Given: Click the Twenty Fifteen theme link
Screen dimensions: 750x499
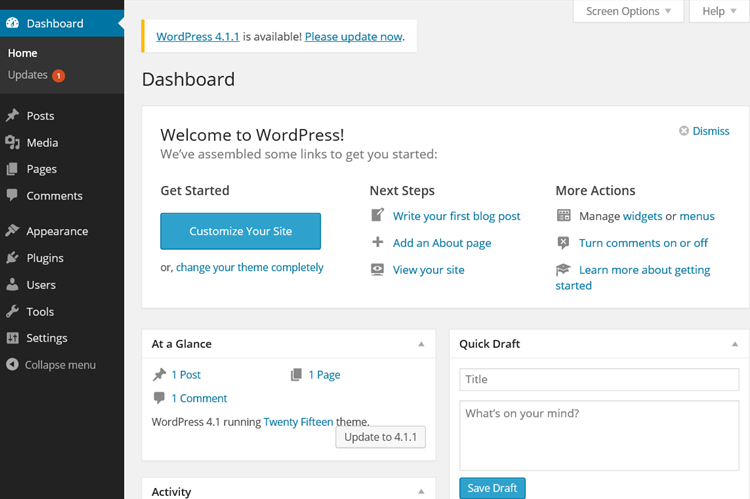Looking at the screenshot, I should click(x=298, y=422).
